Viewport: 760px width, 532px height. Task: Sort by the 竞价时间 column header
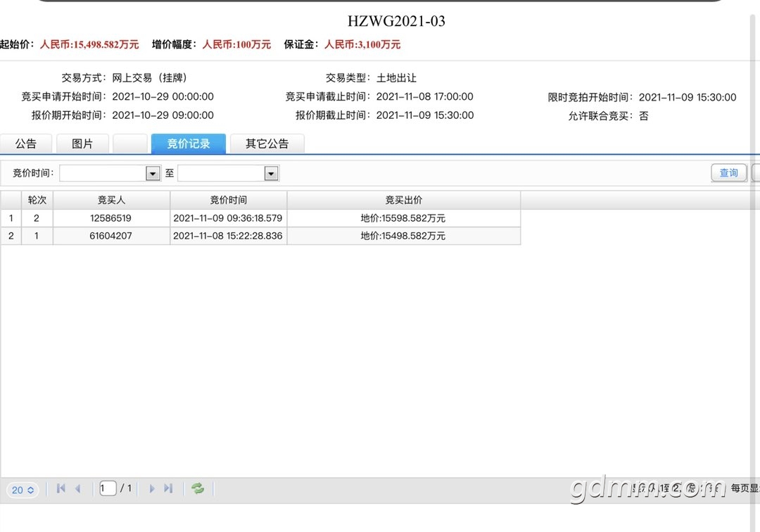(228, 200)
